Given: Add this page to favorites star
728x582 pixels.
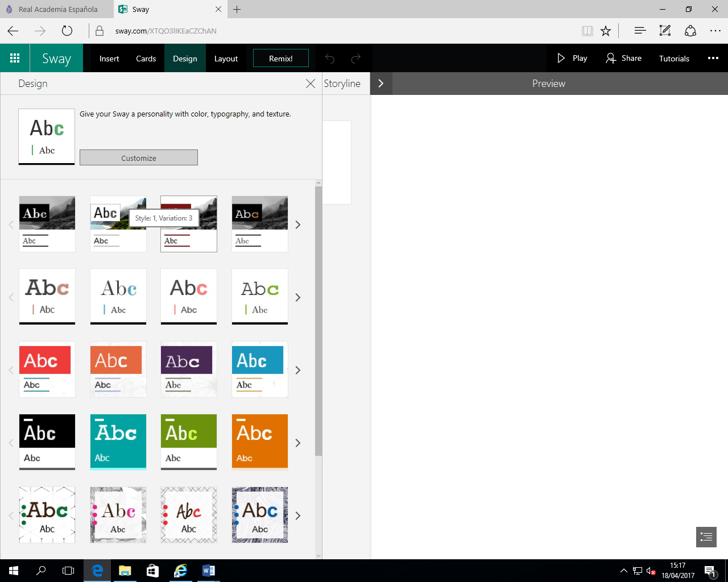Looking at the screenshot, I should point(606,31).
